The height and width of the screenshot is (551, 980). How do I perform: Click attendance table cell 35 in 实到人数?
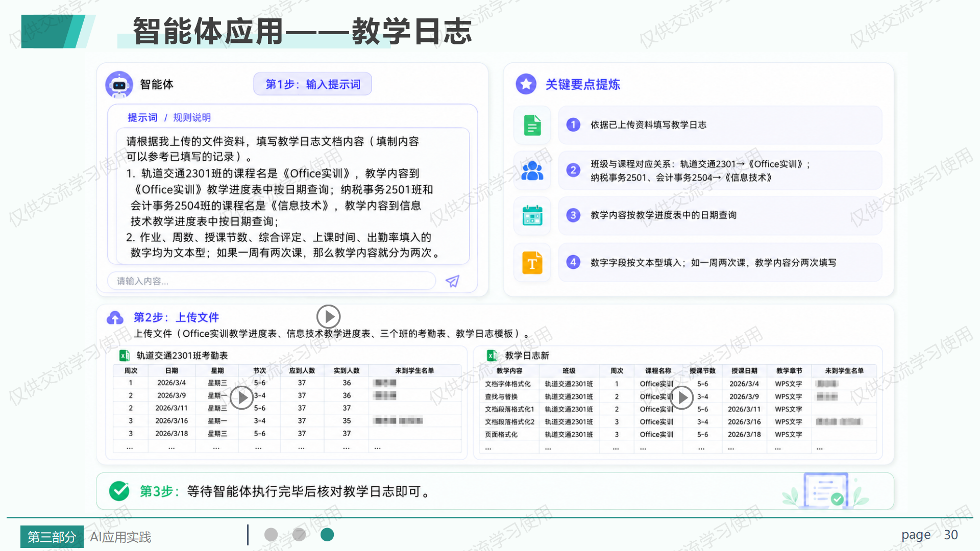347,421
